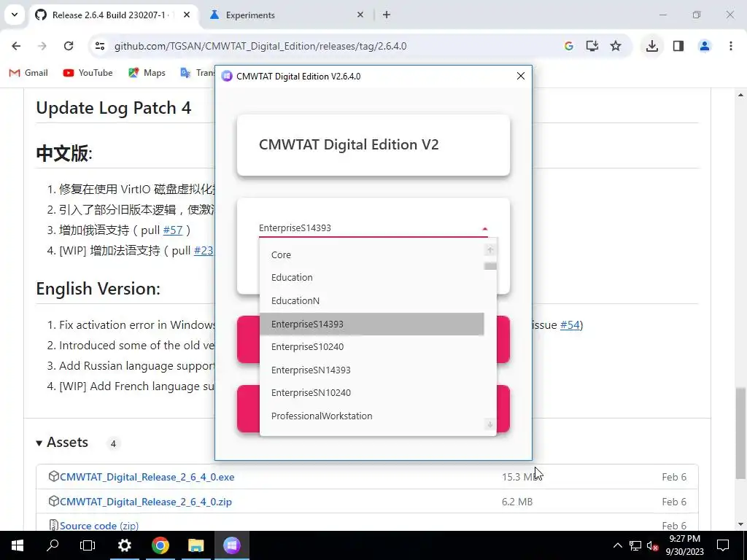
Task: Collapse the Assets section triangle
Action: pyautogui.click(x=39, y=443)
